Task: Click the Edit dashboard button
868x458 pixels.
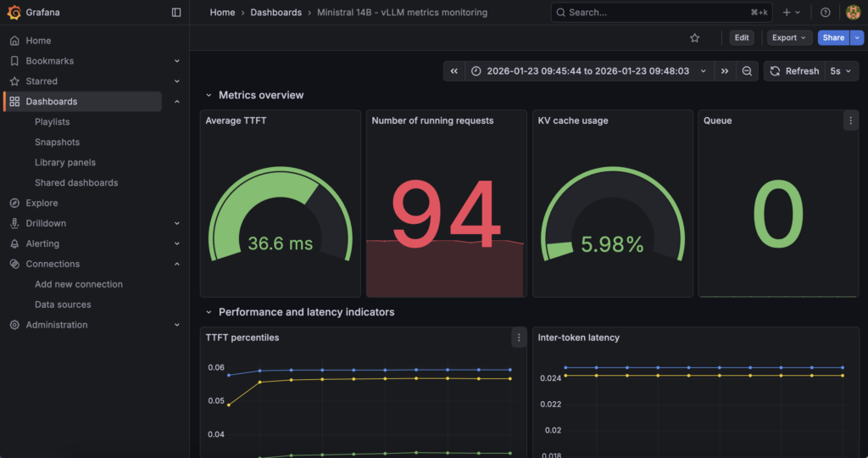Action: tap(742, 38)
